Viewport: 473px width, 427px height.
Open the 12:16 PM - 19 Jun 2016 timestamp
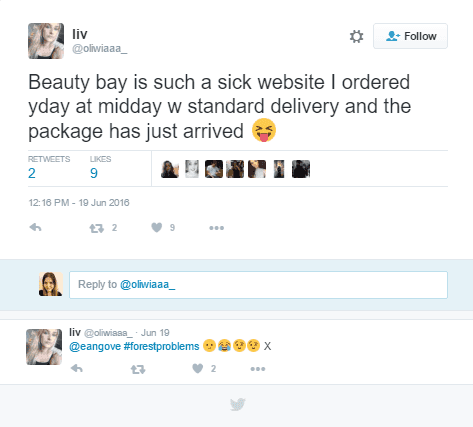click(x=79, y=203)
